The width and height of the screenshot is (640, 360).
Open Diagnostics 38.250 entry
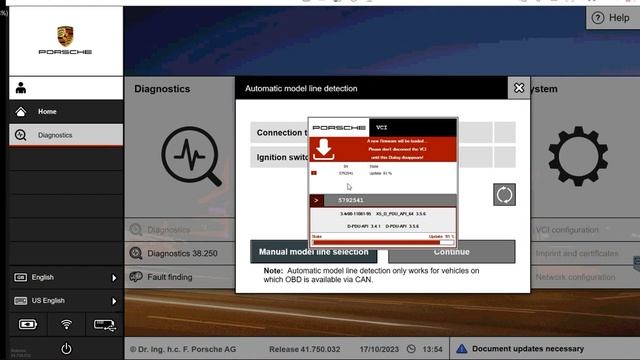tap(180, 253)
